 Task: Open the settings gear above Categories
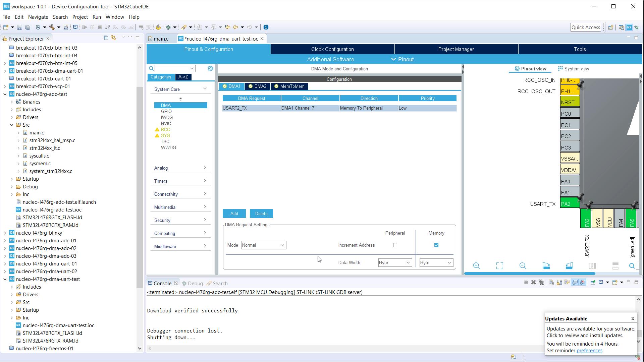tap(210, 68)
